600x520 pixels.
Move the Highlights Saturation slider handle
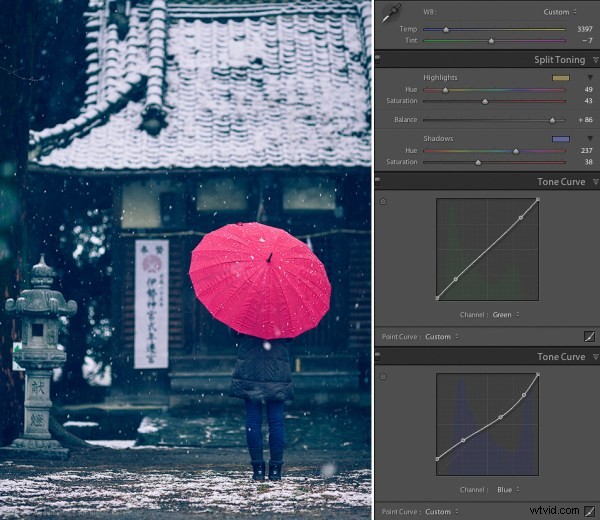coord(485,102)
